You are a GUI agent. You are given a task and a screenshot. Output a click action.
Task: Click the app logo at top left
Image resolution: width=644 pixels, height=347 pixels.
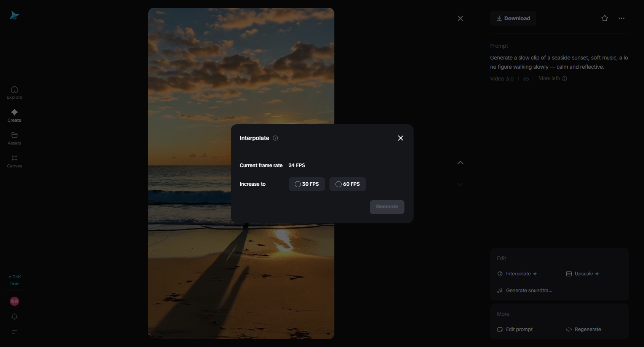(x=14, y=15)
